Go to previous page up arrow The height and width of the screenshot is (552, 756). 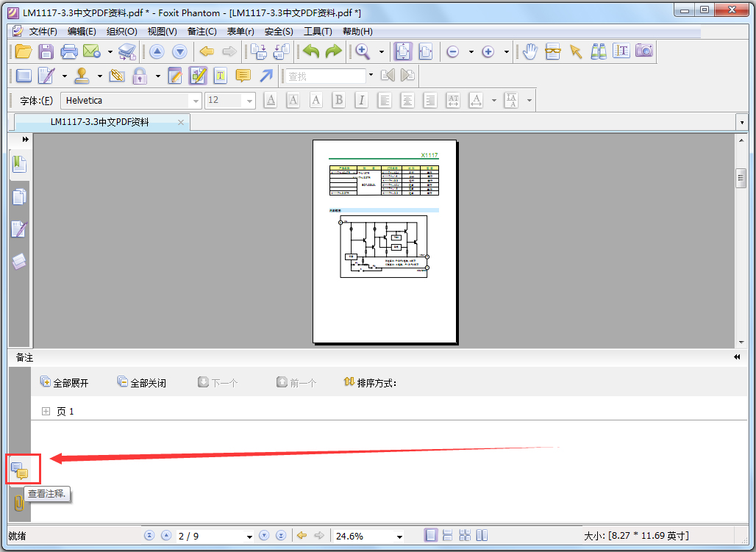click(x=157, y=51)
